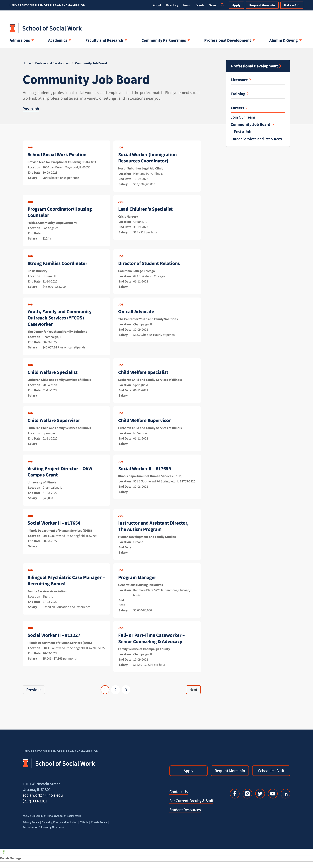Click the Illinois block I logo in header

click(13, 28)
